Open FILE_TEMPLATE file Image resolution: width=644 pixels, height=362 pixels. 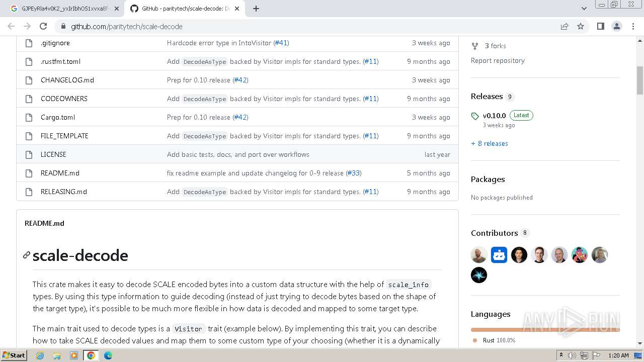pyautogui.click(x=64, y=136)
